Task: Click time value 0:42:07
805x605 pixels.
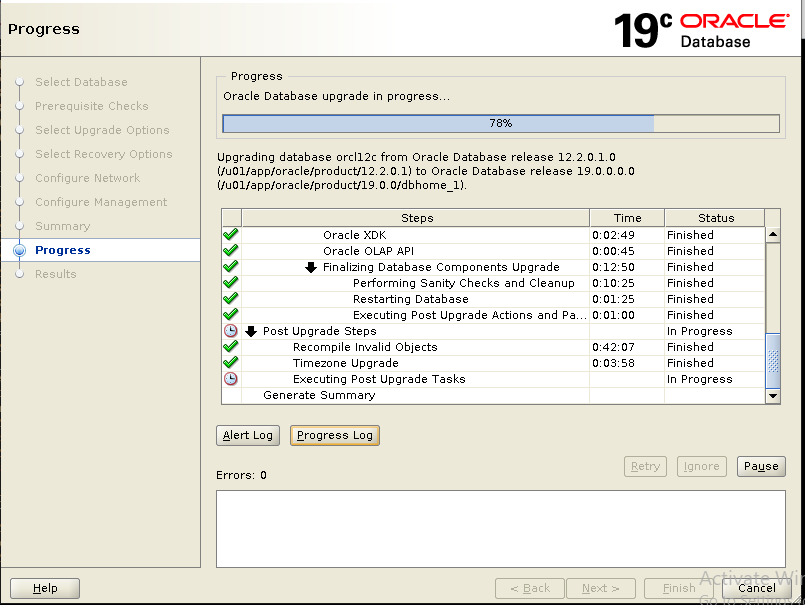Action: pos(614,347)
